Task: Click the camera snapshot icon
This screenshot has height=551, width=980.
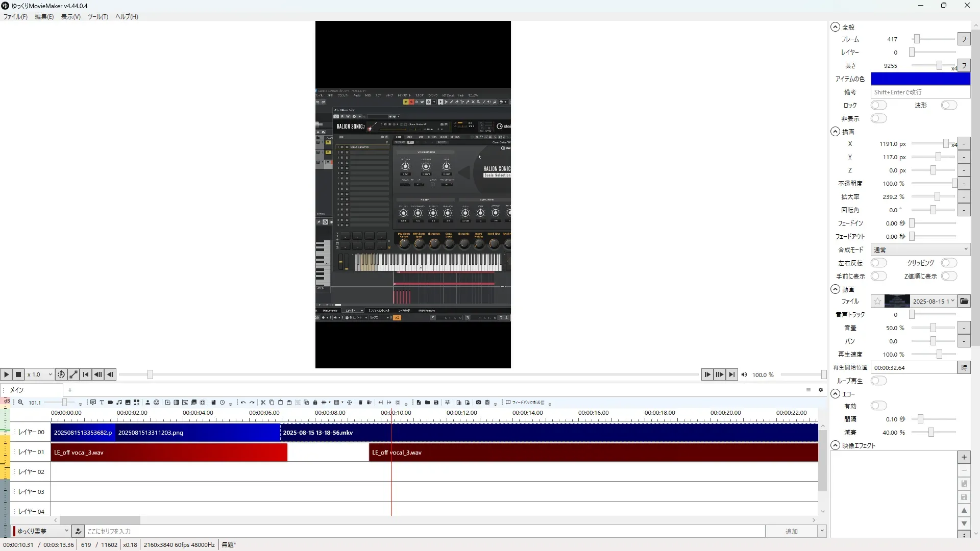Action: tap(478, 403)
